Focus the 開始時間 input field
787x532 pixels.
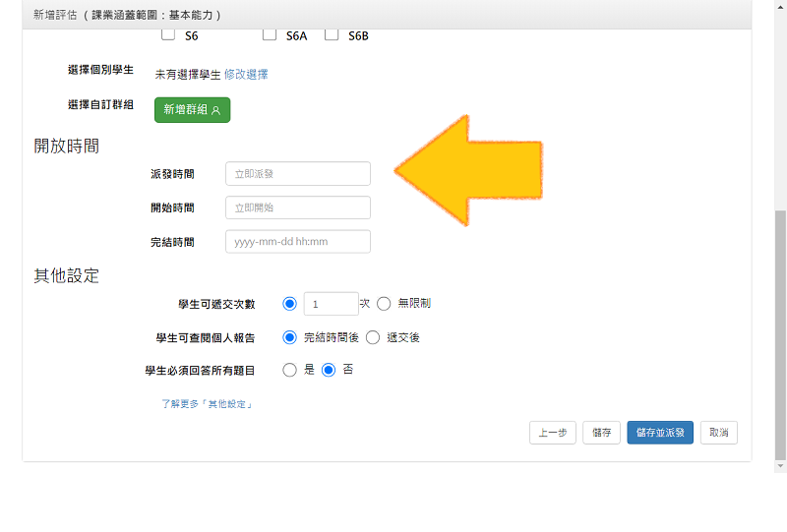pos(298,207)
